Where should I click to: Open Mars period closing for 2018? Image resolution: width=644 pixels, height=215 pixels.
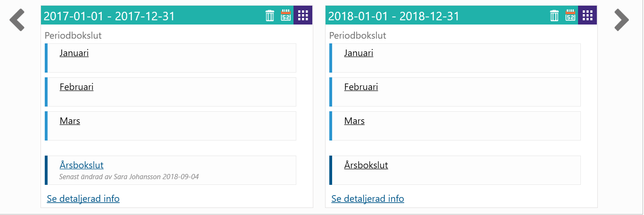354,121
